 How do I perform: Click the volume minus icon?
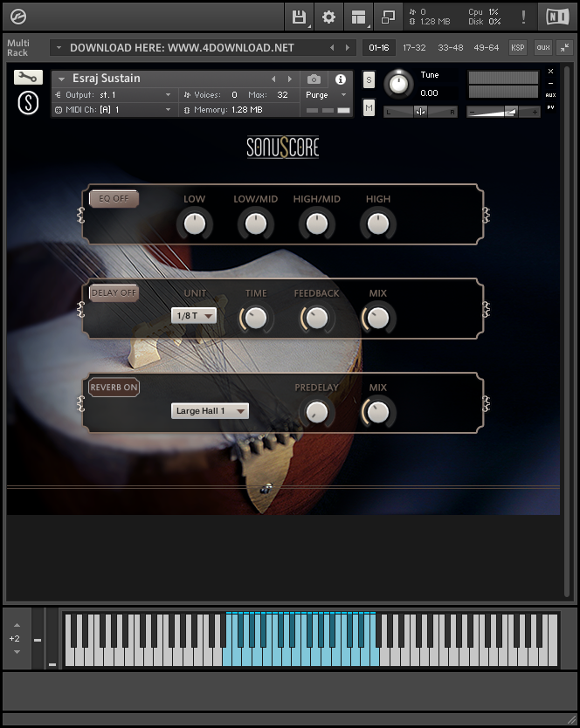(x=472, y=112)
